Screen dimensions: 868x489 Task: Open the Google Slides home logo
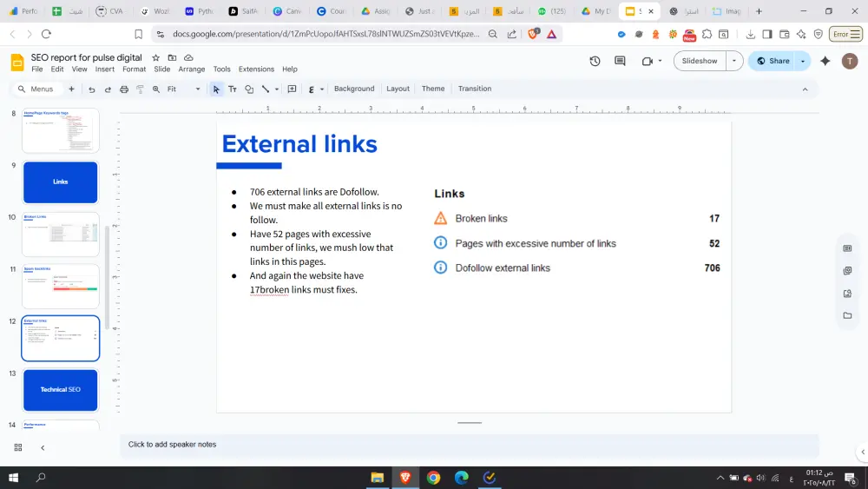[17, 63]
